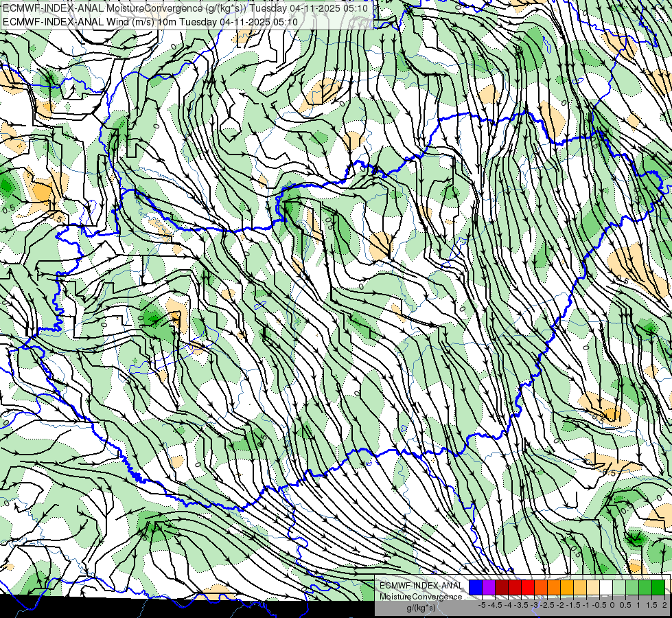Select the blue legend swatch below -5

pyautogui.click(x=476, y=587)
